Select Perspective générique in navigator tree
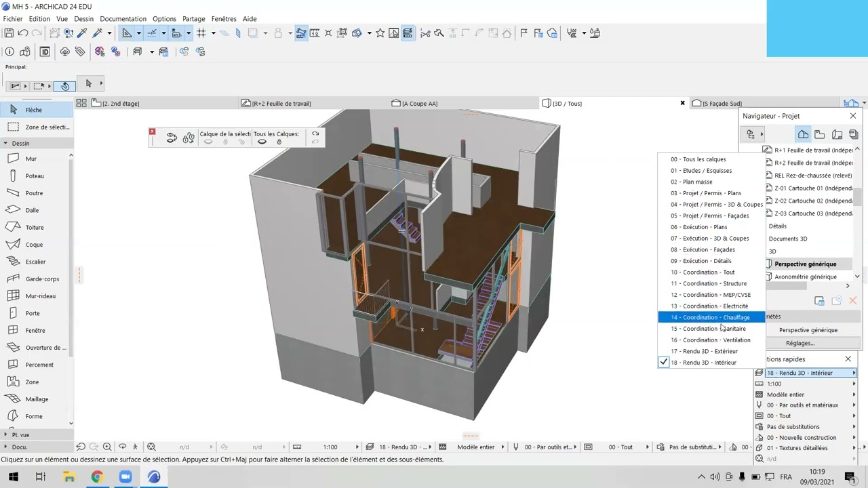Image resolution: width=868 pixels, height=488 pixels. (805, 264)
